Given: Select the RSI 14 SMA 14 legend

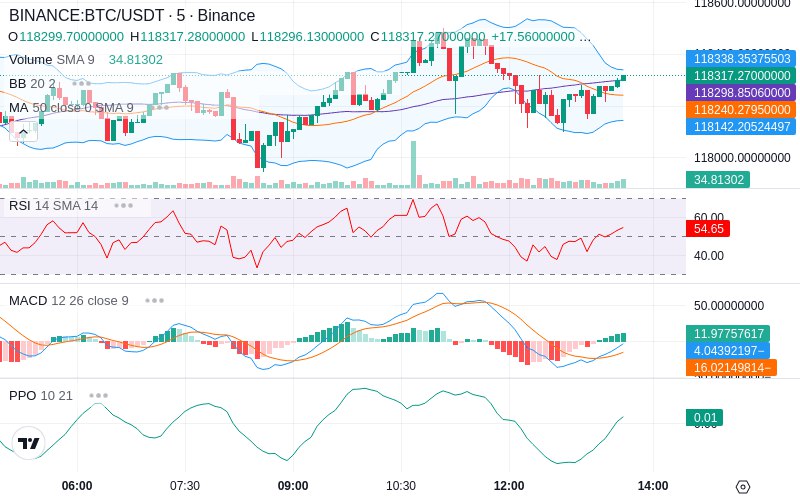Looking at the screenshot, I should [x=54, y=206].
